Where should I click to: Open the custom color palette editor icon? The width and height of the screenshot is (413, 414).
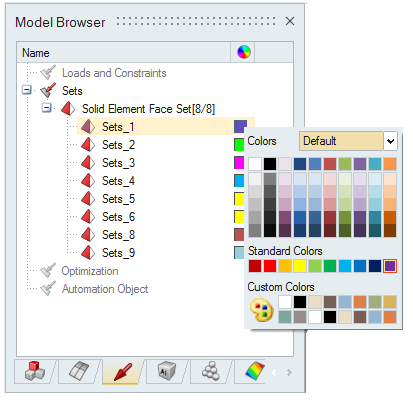(x=262, y=310)
